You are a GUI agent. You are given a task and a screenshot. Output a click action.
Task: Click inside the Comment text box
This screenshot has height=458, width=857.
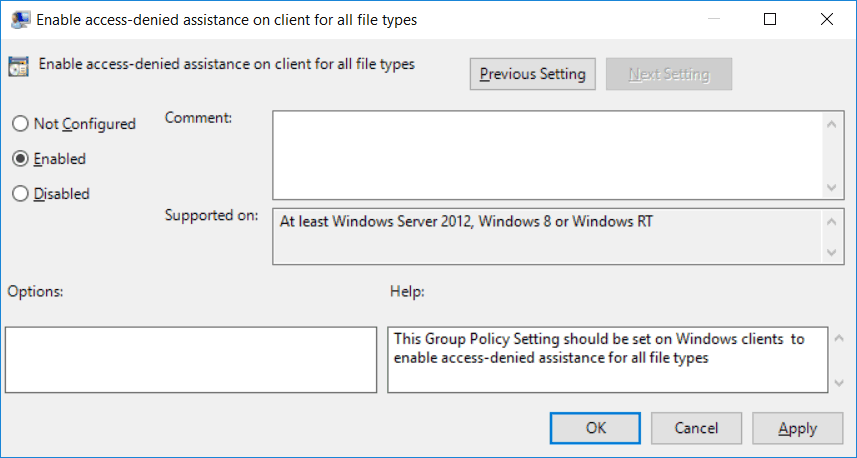548,155
